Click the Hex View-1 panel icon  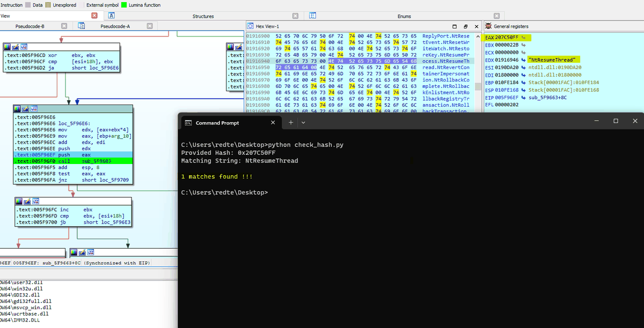251,26
